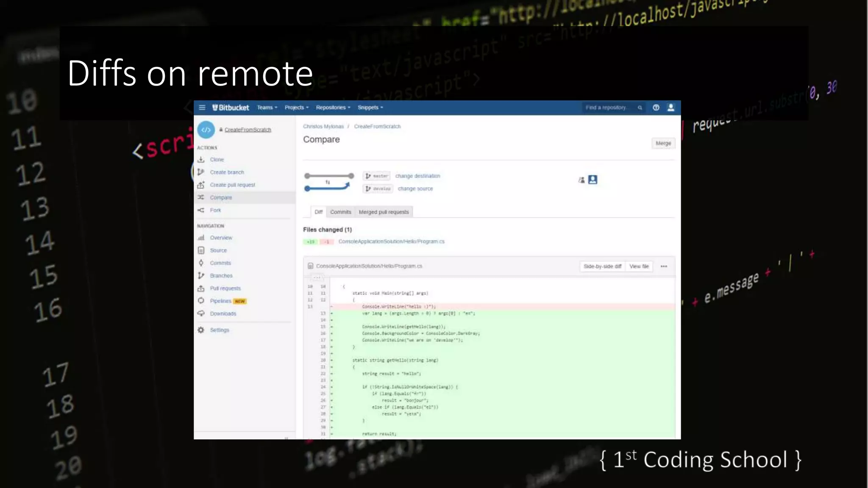Open the Repositories dropdown
Screen dimensions: 868x488
(333, 108)
